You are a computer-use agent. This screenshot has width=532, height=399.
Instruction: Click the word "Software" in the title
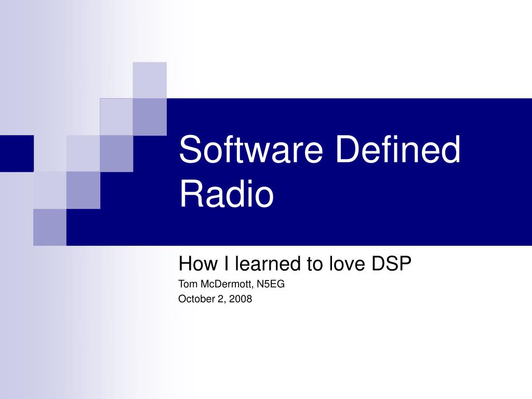251,149
